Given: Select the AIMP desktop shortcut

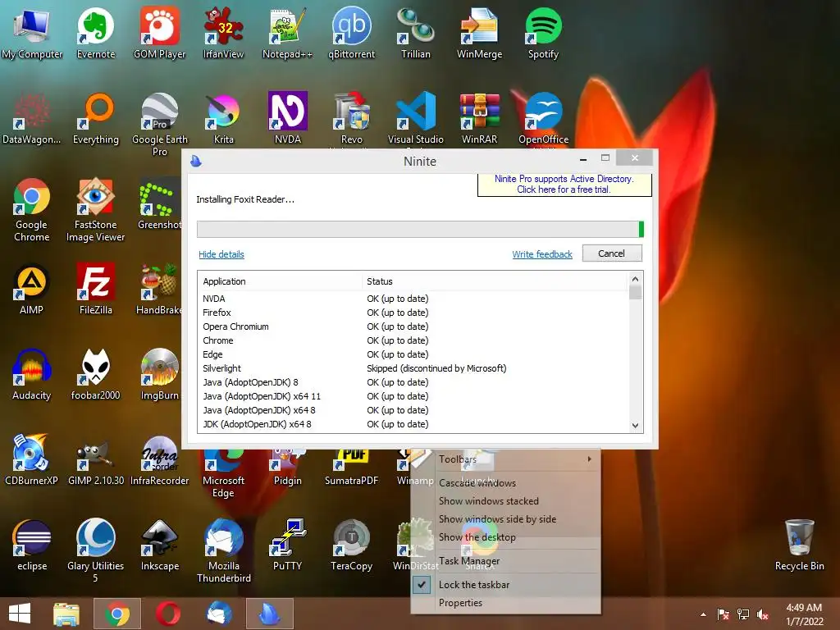Looking at the screenshot, I should point(32,290).
